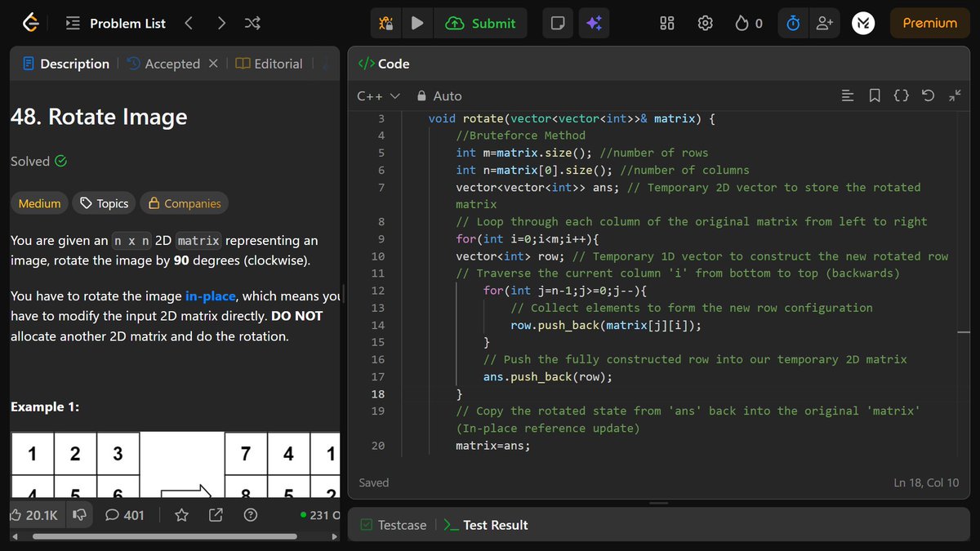Open the Test Result tab

coord(486,525)
